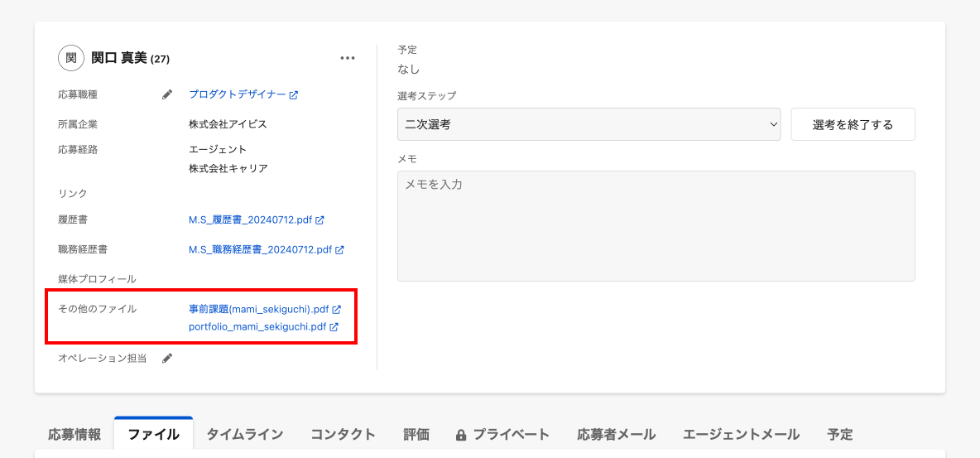Click the pencil icon beside 応募職種
Screen dimensions: 980x458
pos(167,95)
